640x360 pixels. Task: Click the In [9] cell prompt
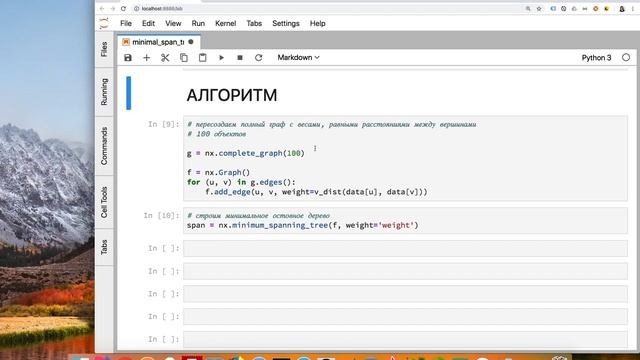[163, 124]
